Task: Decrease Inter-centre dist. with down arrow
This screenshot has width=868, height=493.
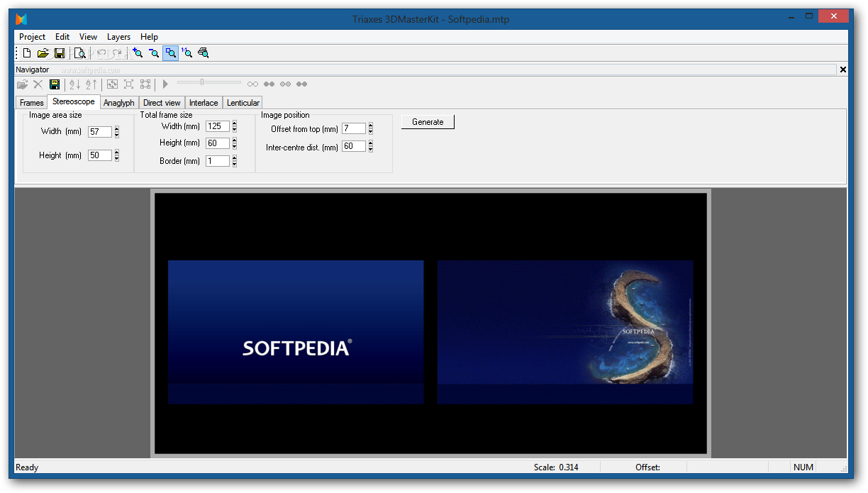Action: click(371, 149)
